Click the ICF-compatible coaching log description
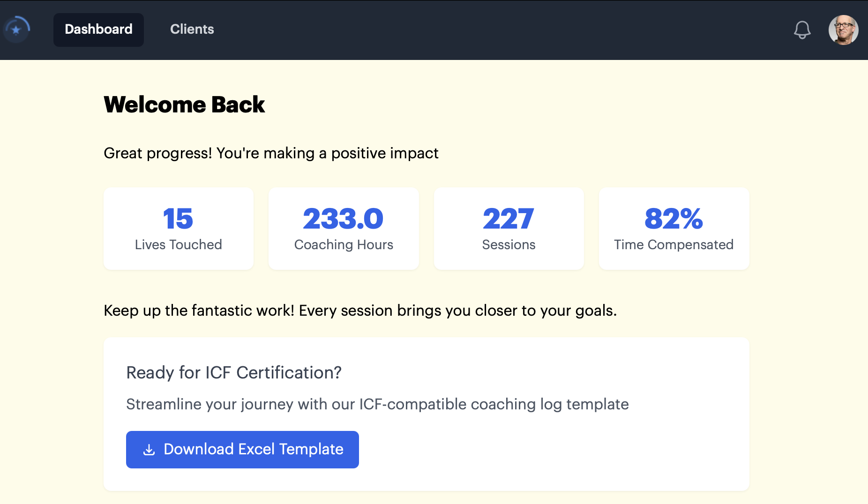 377,404
